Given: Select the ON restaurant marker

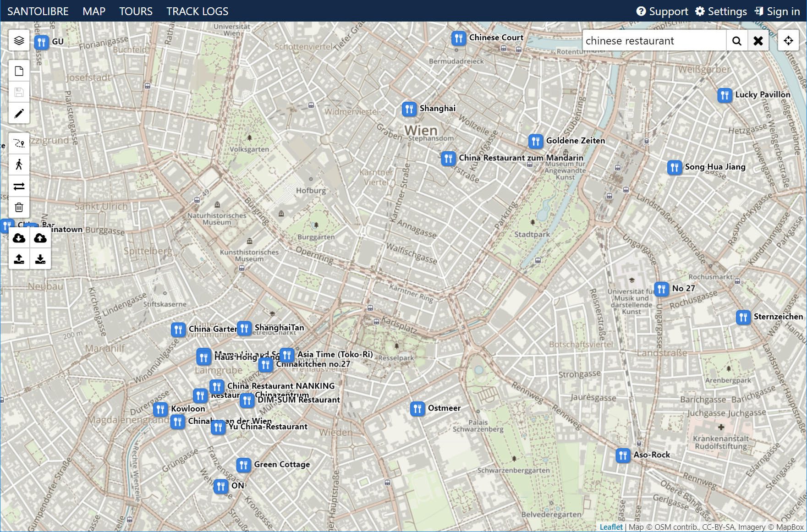Looking at the screenshot, I should tap(221, 486).
